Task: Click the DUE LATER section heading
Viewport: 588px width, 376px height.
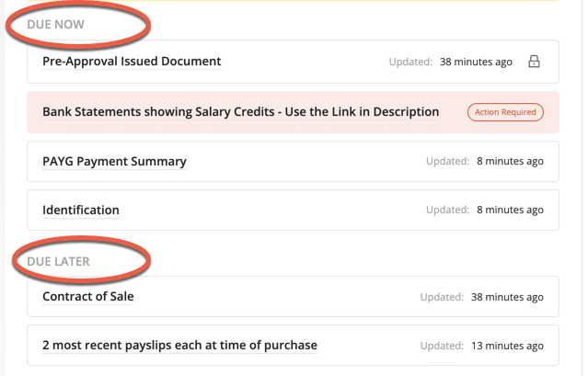Action: coord(59,261)
